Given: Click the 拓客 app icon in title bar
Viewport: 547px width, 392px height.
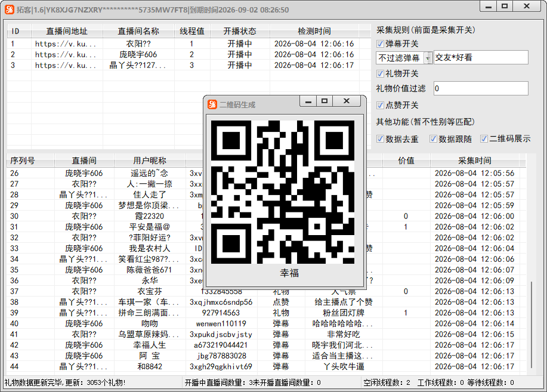Looking at the screenshot, I should click(x=10, y=10).
